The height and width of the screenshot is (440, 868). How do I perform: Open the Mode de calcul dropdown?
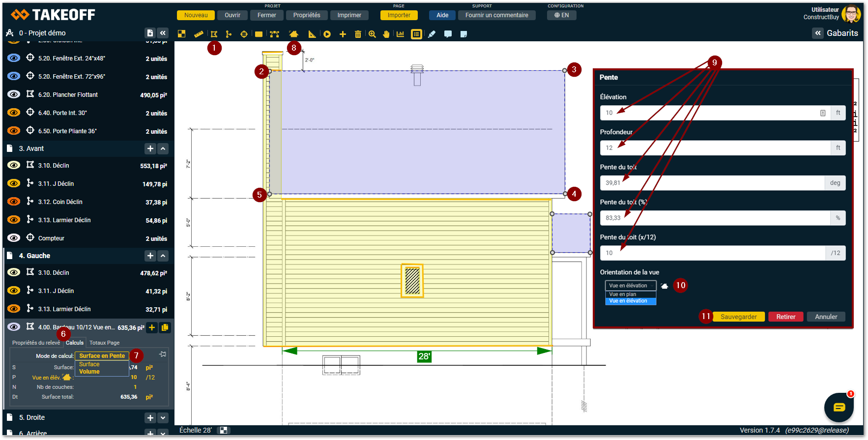pos(102,355)
